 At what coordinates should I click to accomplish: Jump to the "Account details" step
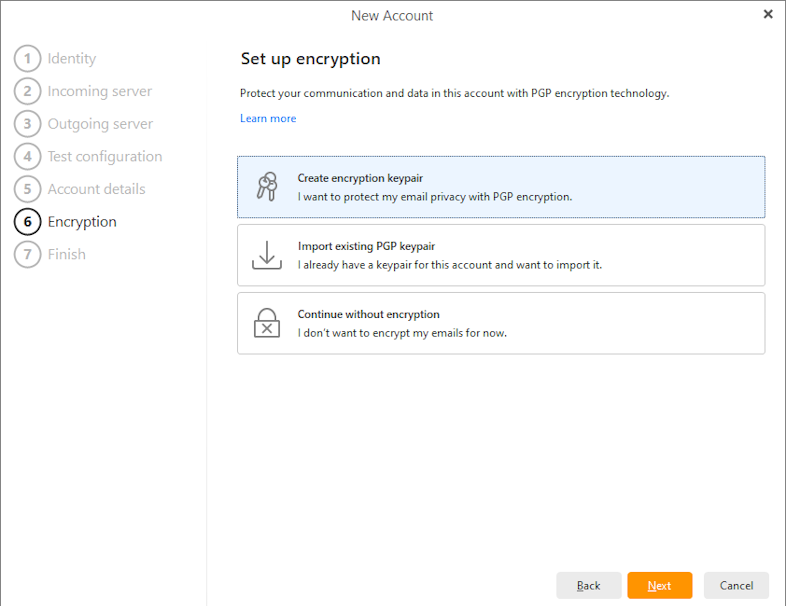(x=96, y=189)
